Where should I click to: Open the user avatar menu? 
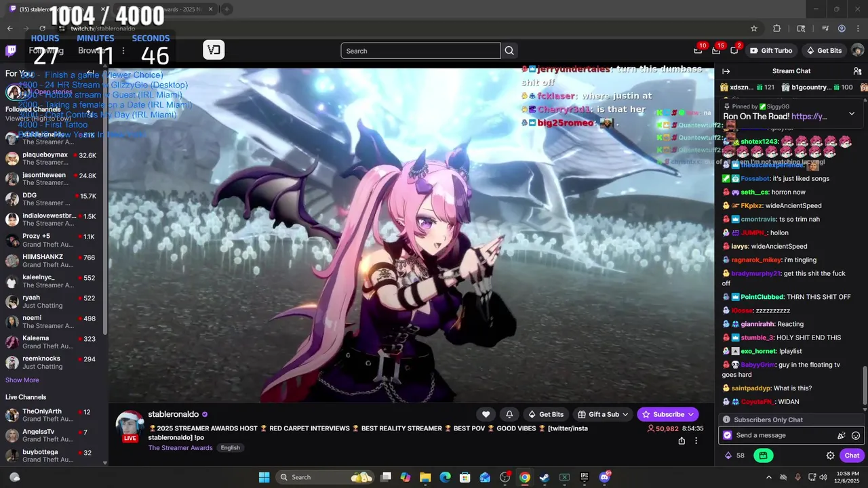pyautogui.click(x=857, y=51)
